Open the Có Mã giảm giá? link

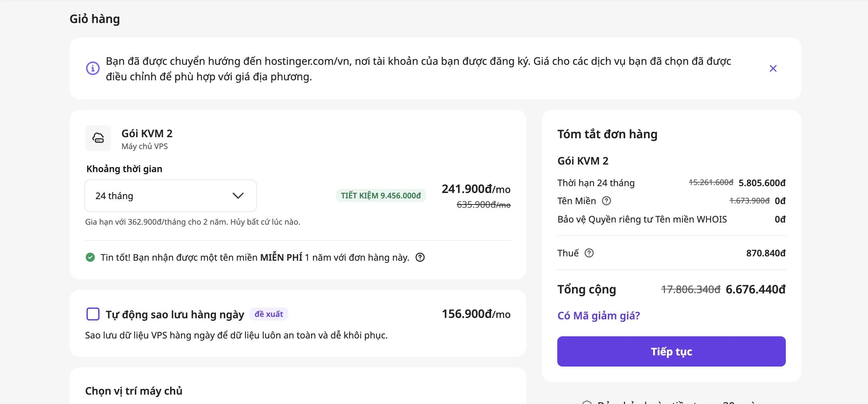(x=599, y=315)
